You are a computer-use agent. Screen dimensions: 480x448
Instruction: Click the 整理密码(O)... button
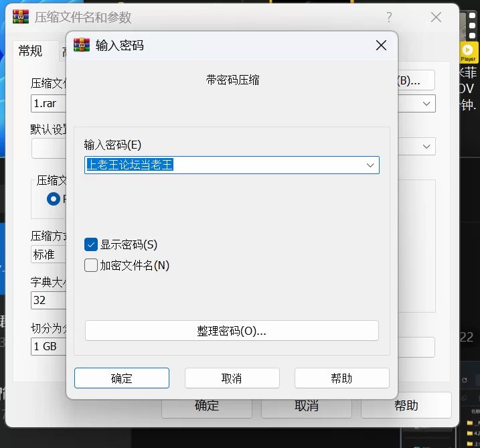[x=232, y=331]
